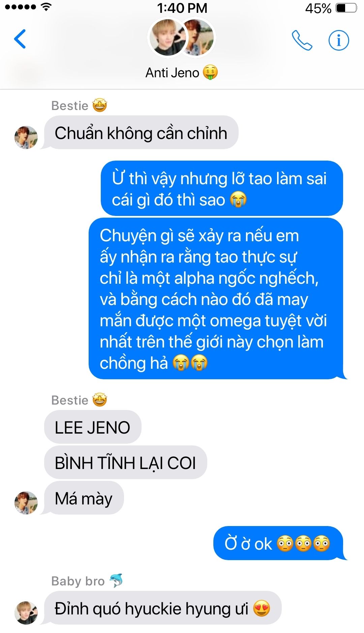
Task: Open the conversation info icon
Action: pos(339,40)
